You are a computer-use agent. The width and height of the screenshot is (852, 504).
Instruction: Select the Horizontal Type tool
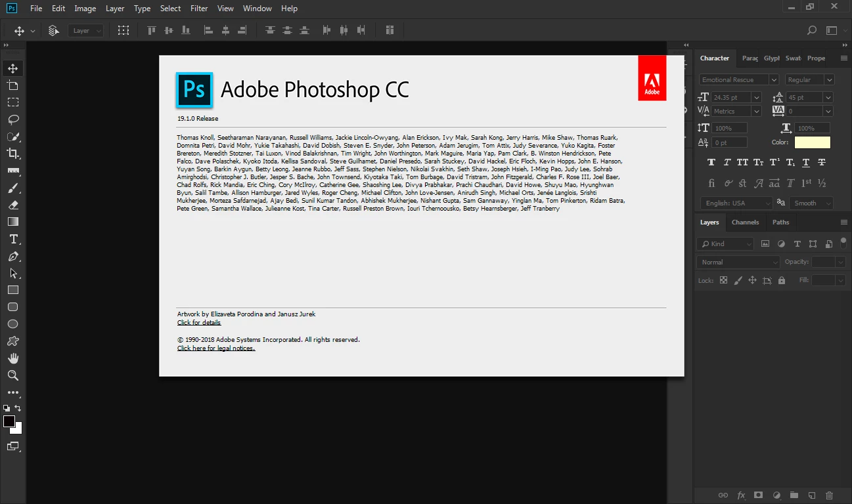[x=13, y=239]
